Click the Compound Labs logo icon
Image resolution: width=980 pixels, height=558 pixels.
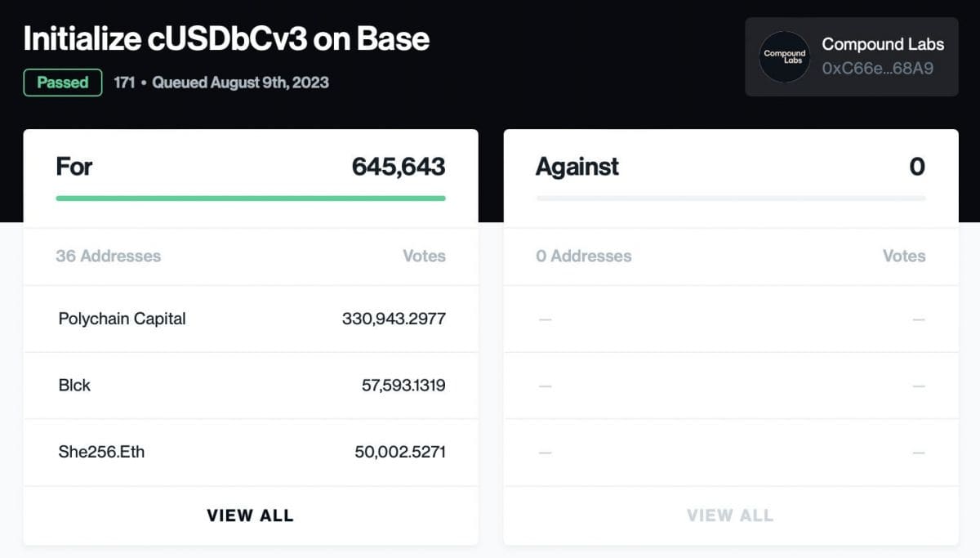point(783,57)
